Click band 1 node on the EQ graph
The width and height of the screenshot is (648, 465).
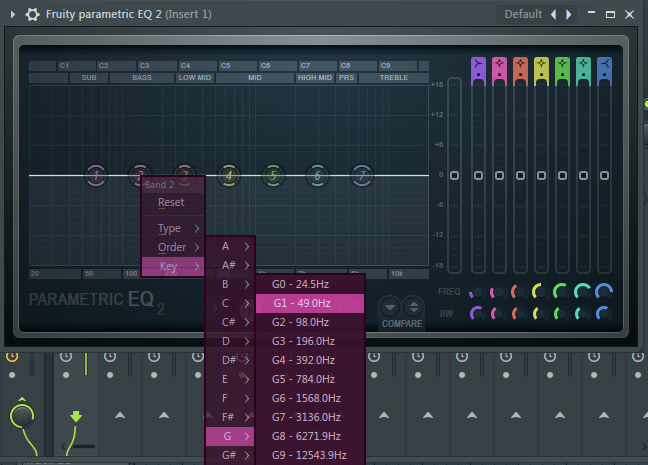pos(95,176)
